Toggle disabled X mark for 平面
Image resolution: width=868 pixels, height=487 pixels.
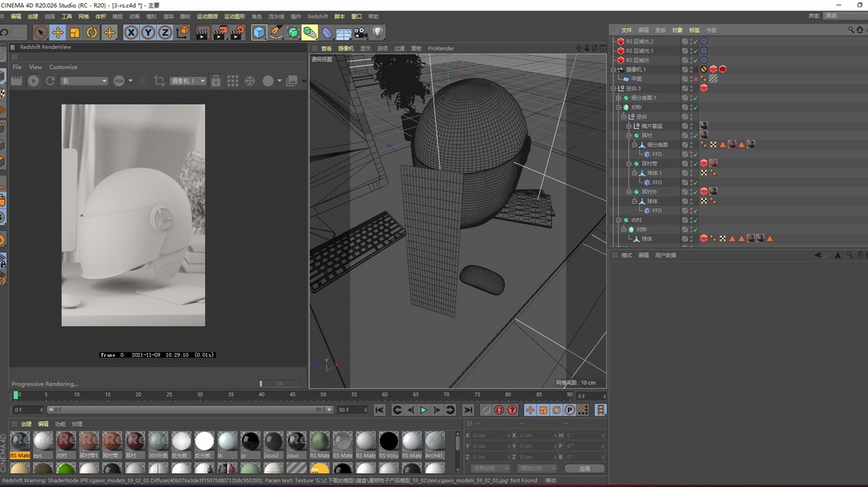[x=696, y=80]
